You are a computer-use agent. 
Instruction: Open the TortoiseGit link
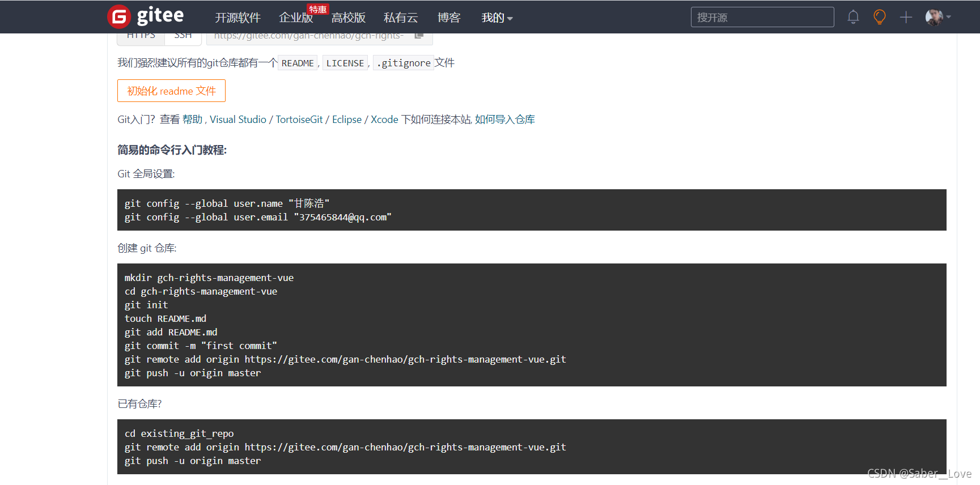299,120
